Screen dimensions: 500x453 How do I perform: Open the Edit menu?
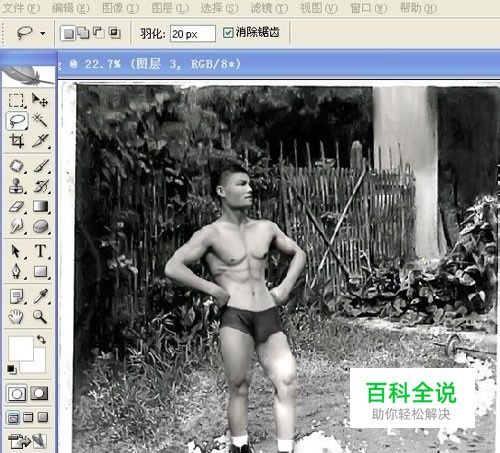tap(71, 8)
